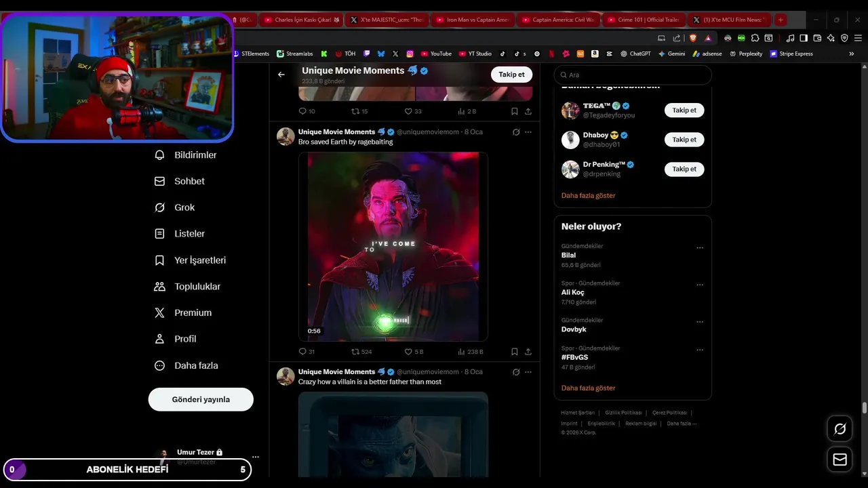Image resolution: width=868 pixels, height=488 pixels.
Task: Follow Dr Penking with its Takip et button
Action: [684, 169]
